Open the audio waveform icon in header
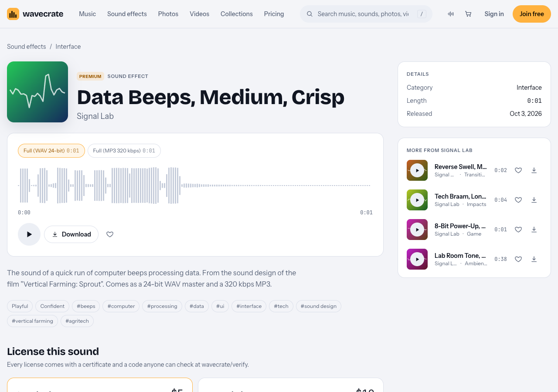 [451, 14]
